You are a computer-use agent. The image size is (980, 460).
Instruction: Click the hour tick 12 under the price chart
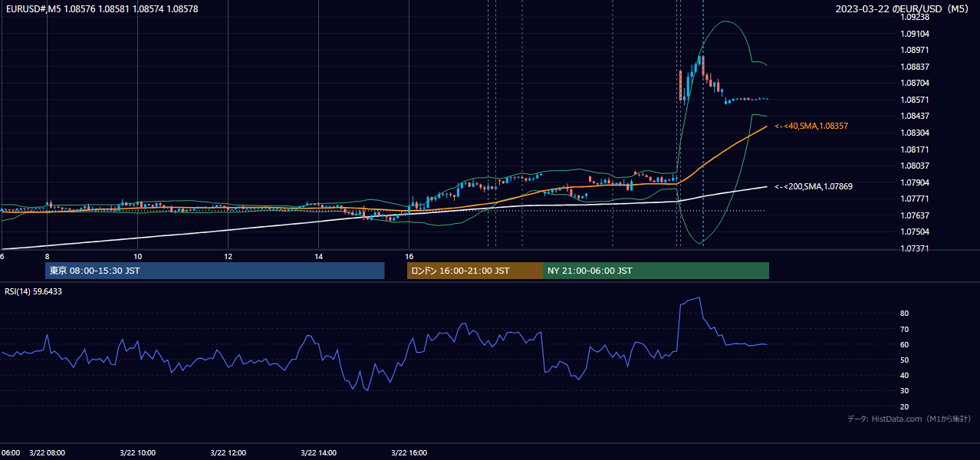tap(229, 256)
